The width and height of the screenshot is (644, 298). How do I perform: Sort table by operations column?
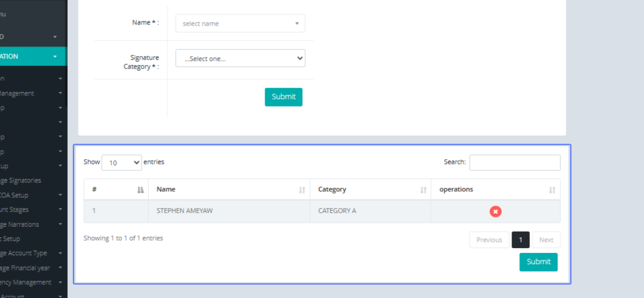(495, 190)
